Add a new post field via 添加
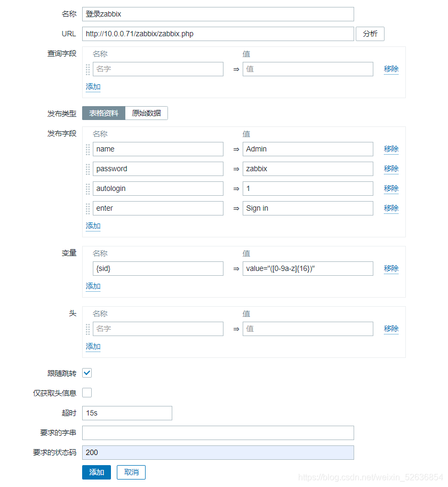Screen dimensions: 448x487 [x=93, y=226]
